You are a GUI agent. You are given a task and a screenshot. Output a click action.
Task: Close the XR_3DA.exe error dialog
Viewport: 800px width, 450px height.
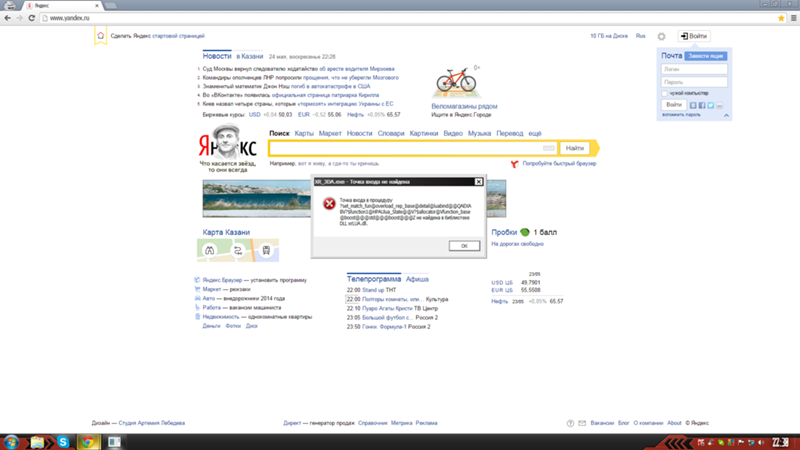click(479, 182)
